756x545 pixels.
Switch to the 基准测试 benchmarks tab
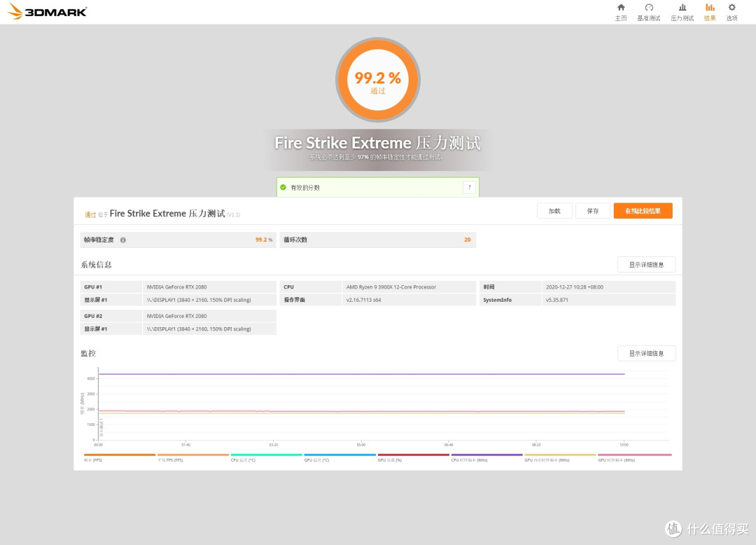click(x=648, y=12)
